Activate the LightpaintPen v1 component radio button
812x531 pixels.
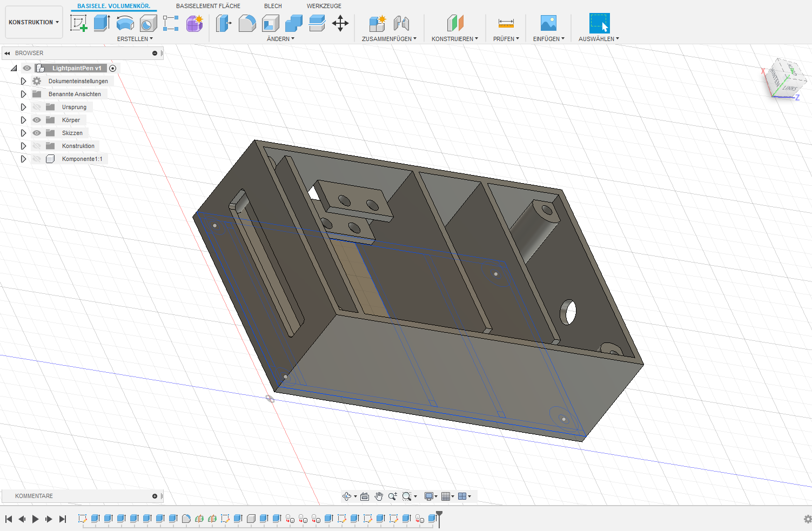click(113, 68)
